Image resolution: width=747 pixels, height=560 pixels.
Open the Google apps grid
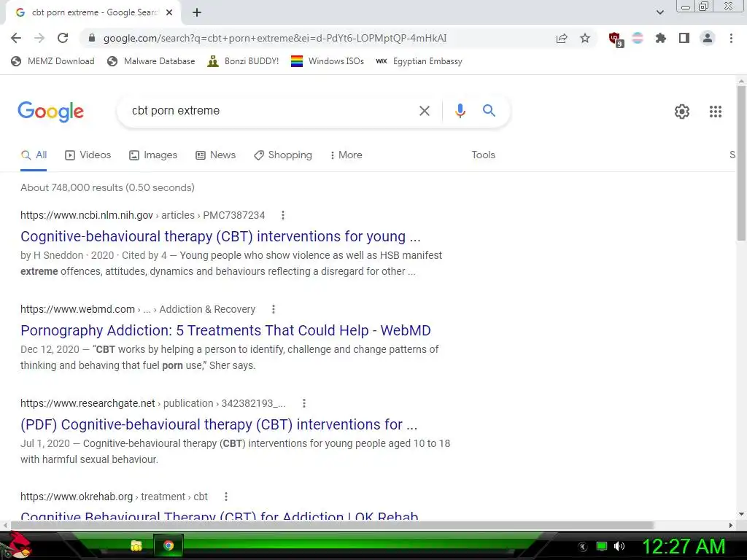[x=715, y=112]
